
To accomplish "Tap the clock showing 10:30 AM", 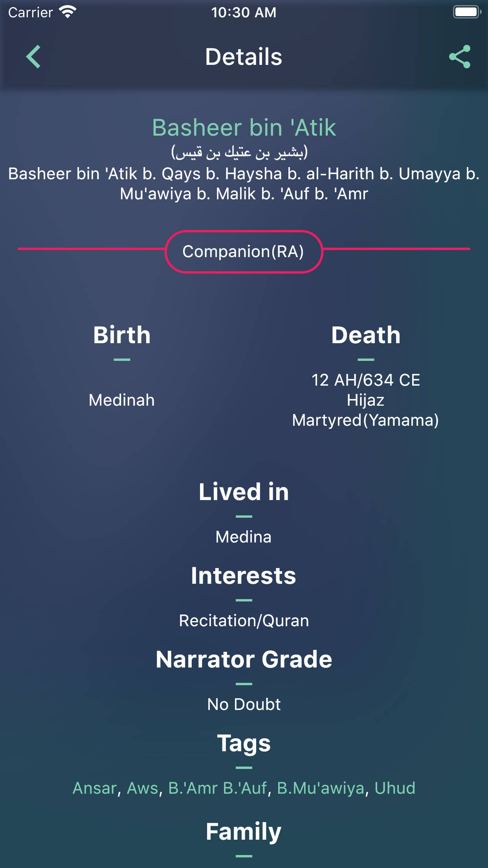I will coord(244,12).
